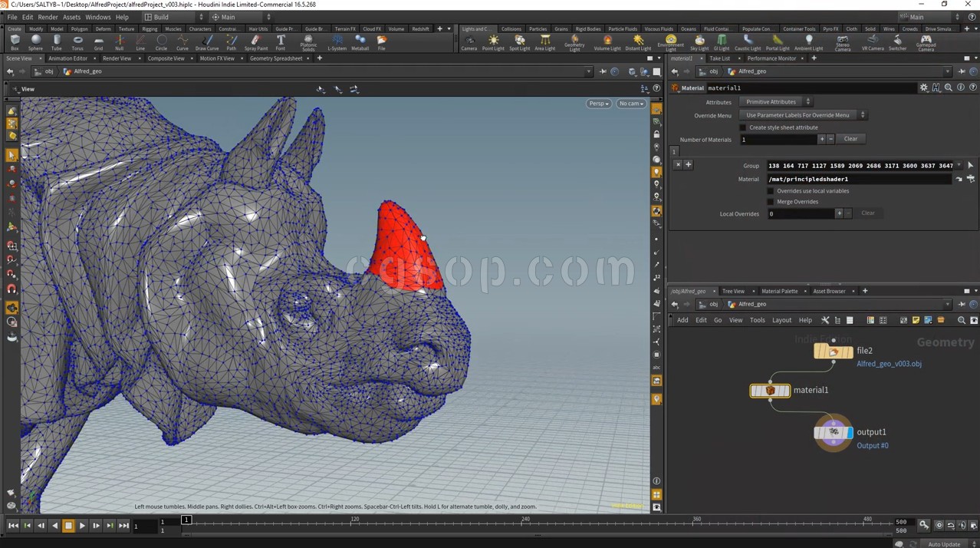Open the Deform shelf tab
Viewport: 980px width, 548px height.
point(103,29)
